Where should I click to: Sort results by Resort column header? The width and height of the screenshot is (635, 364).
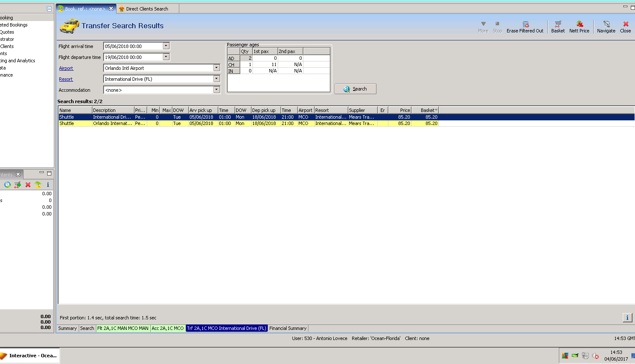tap(331, 110)
